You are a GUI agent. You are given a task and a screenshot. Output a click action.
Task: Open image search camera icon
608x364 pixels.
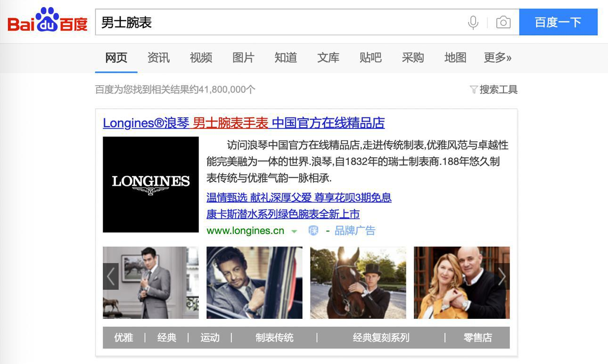[x=503, y=22]
